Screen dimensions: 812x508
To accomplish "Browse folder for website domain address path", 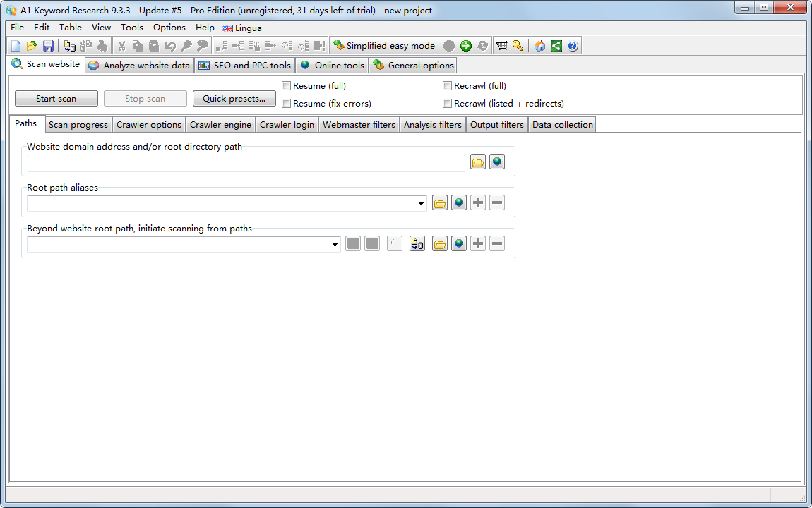I will (x=478, y=162).
